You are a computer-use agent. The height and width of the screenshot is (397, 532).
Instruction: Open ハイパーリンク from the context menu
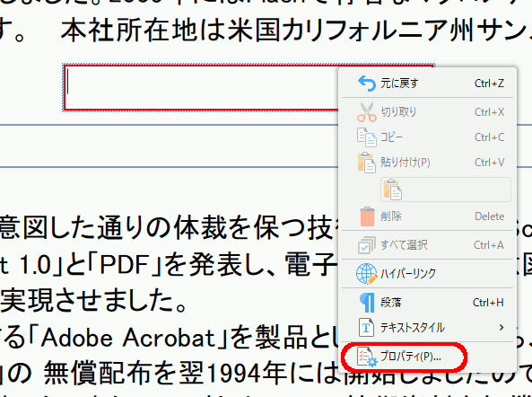429,273
